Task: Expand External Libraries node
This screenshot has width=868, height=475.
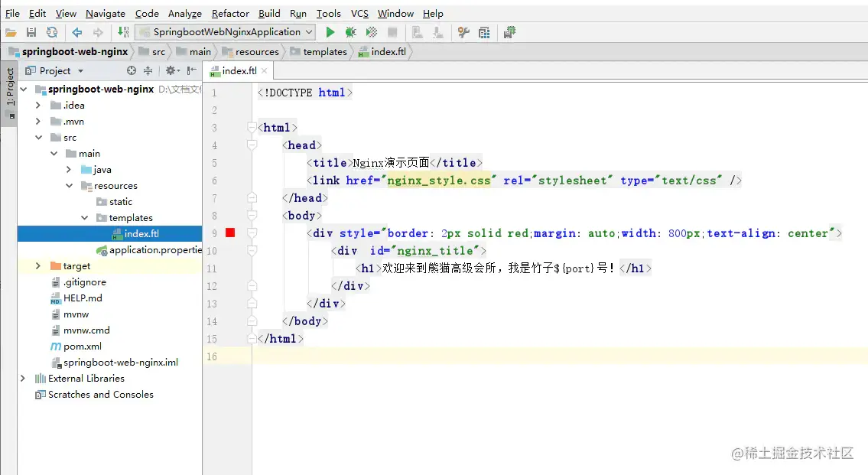Action: 23,378
